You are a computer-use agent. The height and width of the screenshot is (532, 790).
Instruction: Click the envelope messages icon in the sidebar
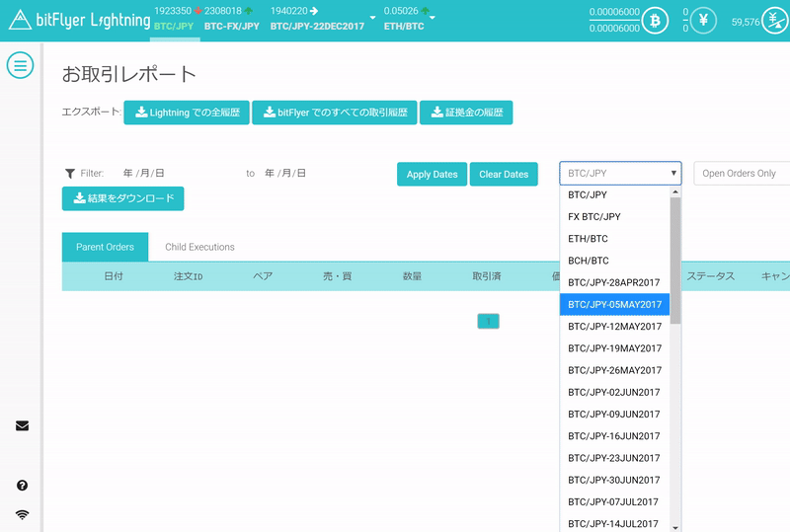(x=22, y=426)
